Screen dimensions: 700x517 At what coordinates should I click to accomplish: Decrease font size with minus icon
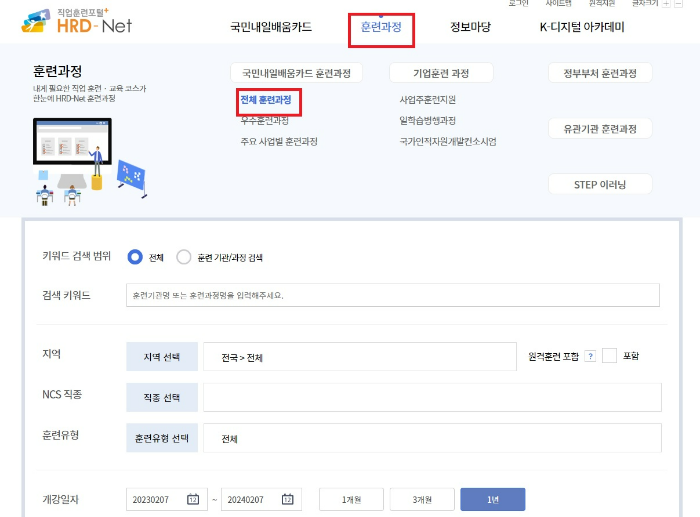click(678, 3)
